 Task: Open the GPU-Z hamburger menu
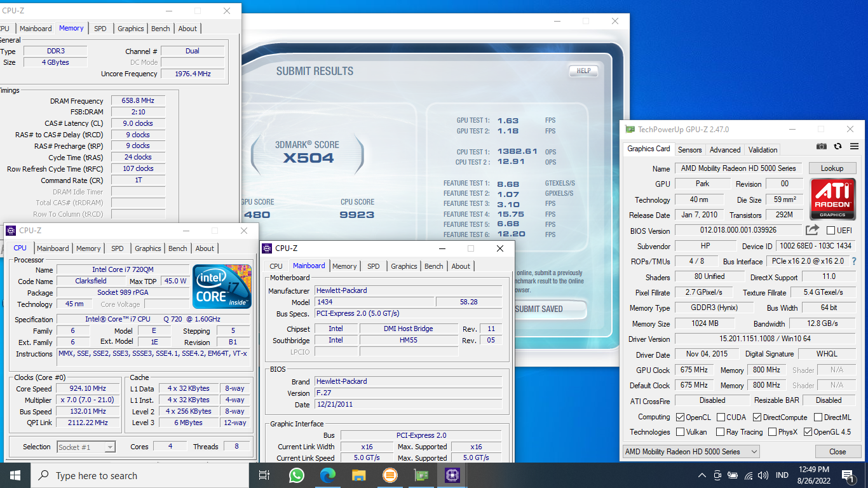pos(854,146)
